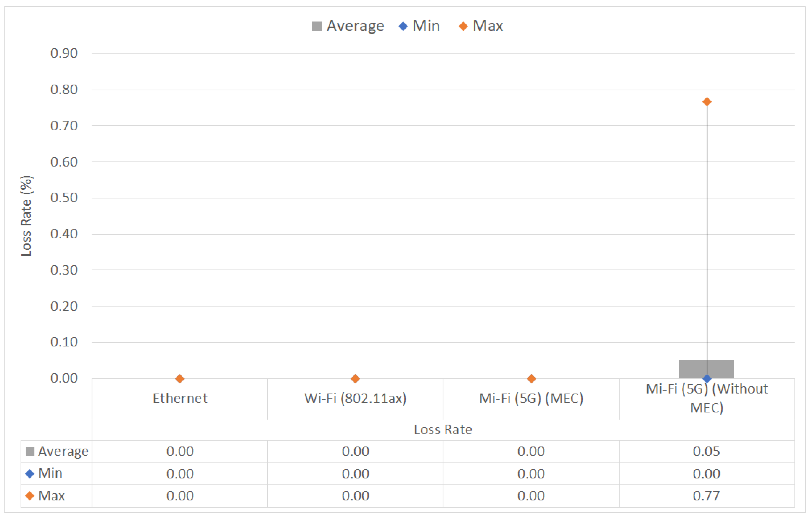
Task: Click the orange Max marker at 0.77
Action: coord(707,102)
